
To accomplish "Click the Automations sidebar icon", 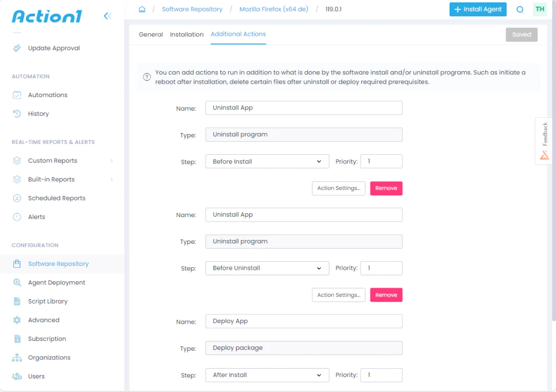I will click(x=17, y=95).
